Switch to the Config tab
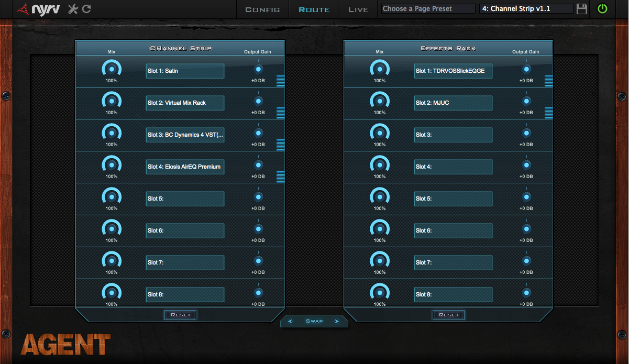The image size is (629, 364). [x=262, y=9]
